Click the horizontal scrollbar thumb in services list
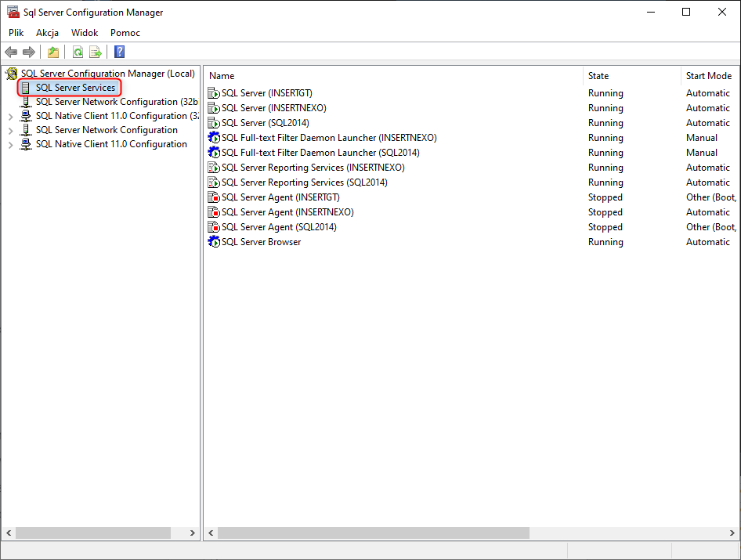Image resolution: width=741 pixels, height=560 pixels. (x=374, y=533)
